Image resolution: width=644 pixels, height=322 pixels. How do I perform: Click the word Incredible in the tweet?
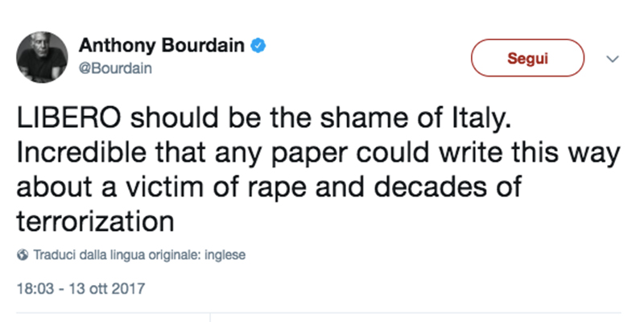pos(78,153)
